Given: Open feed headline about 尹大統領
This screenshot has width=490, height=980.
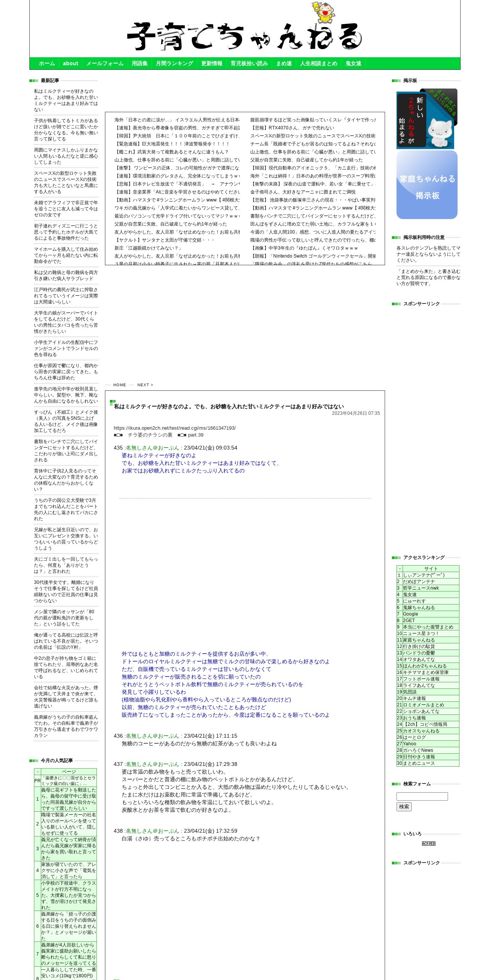Looking at the screenshot, I should (x=177, y=136).
